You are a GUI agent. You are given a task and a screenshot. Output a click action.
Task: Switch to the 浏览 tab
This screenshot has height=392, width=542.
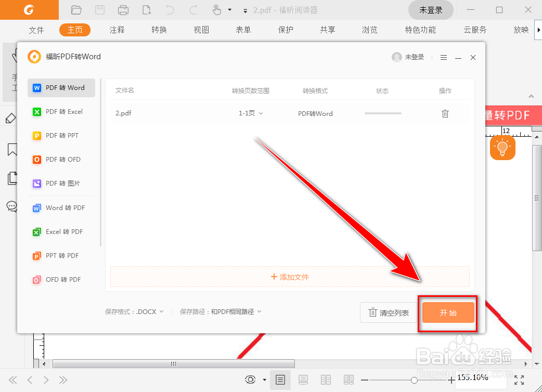tap(370, 30)
